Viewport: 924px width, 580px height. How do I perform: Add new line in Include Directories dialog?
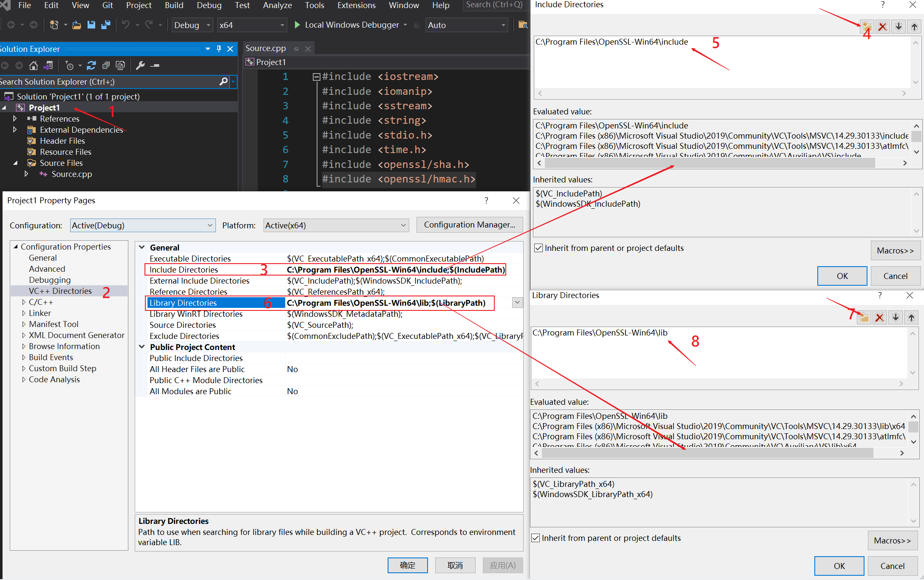coord(867,27)
